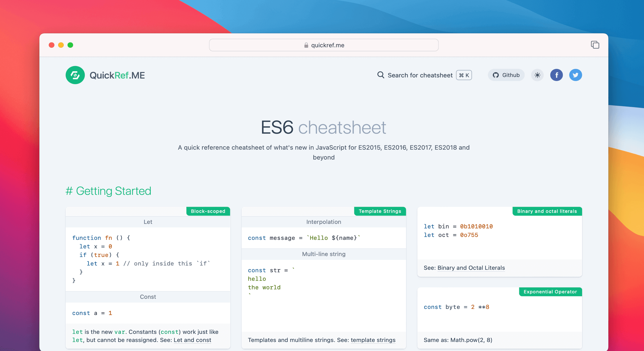Click the padlock icon in address bar
This screenshot has width=644, height=351.
(306, 45)
